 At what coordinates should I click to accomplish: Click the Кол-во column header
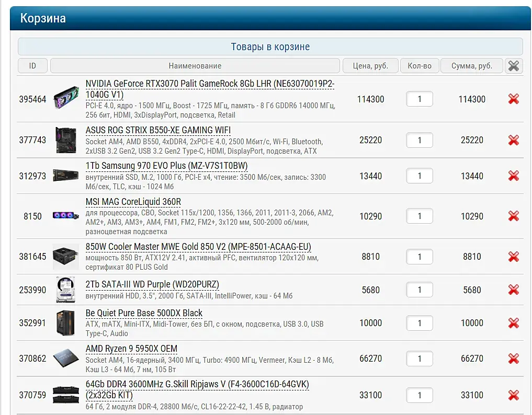click(420, 66)
